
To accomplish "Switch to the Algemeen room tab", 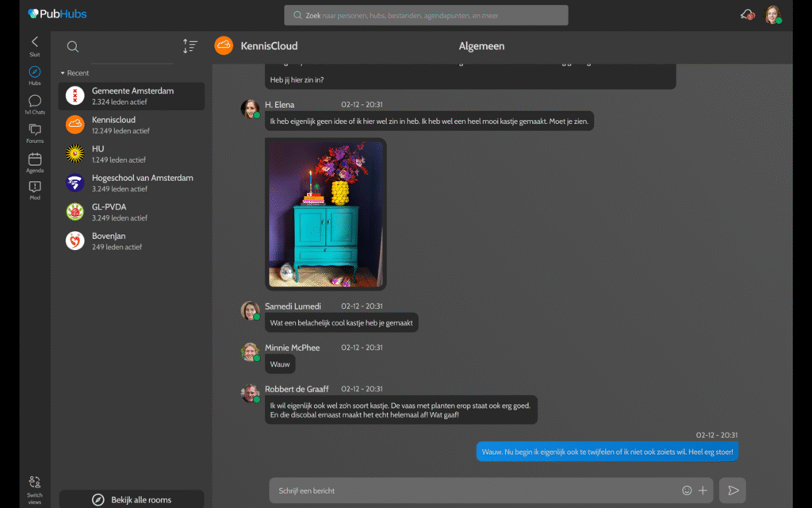I will 481,46.
